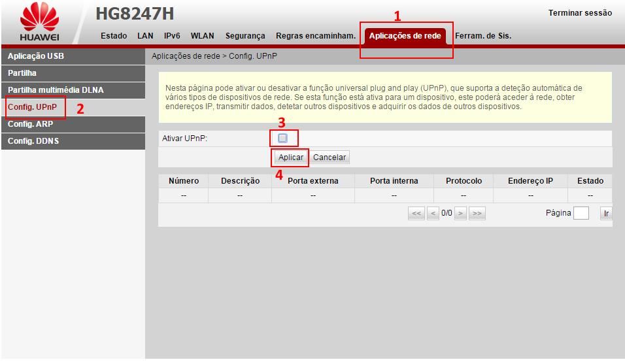Select the WLAN tab

[x=202, y=36]
